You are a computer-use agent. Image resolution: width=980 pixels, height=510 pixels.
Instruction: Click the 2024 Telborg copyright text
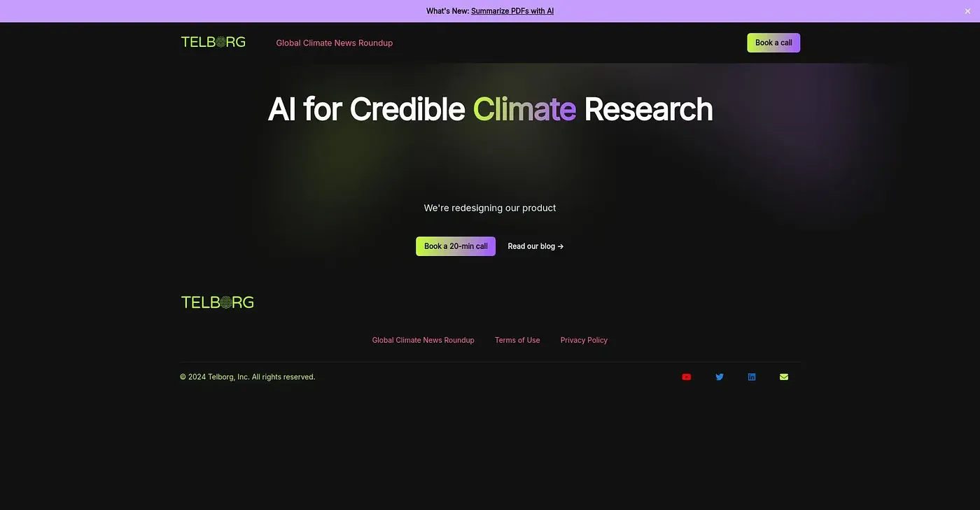click(248, 377)
